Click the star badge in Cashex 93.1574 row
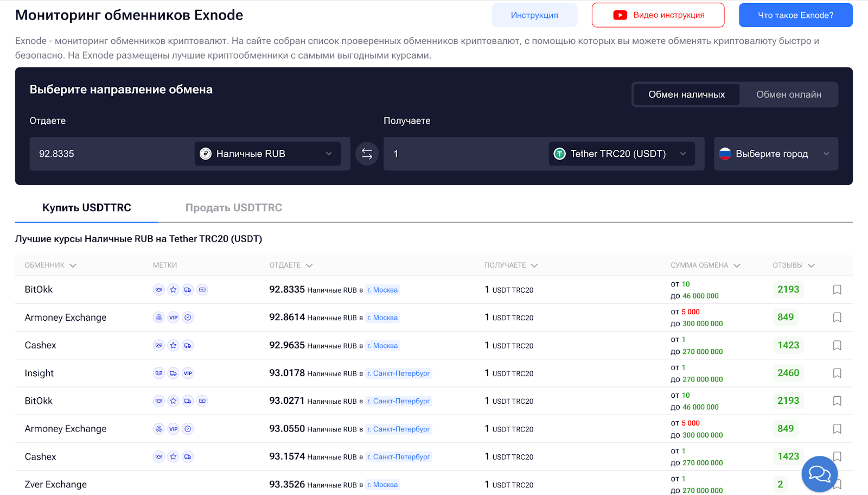The image size is (868, 495). [x=174, y=457]
